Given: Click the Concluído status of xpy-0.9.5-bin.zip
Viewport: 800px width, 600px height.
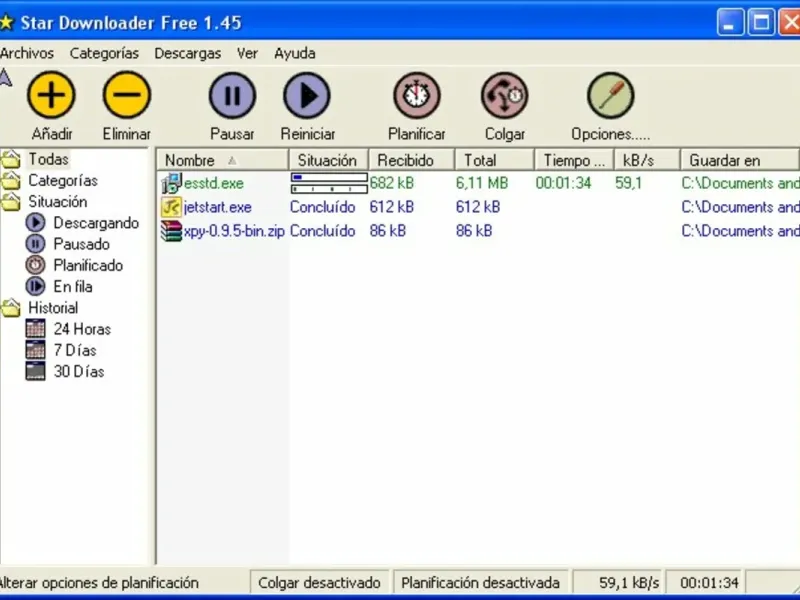Looking at the screenshot, I should (322, 231).
